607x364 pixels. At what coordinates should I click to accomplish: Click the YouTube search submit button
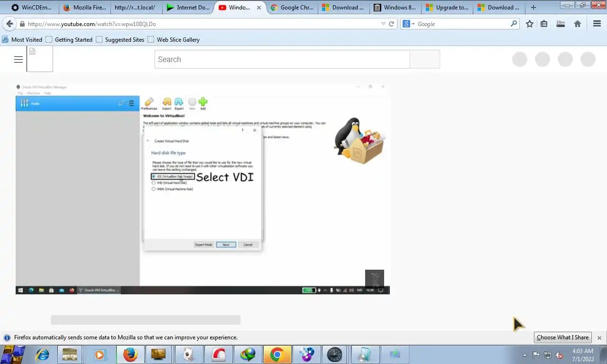(425, 59)
